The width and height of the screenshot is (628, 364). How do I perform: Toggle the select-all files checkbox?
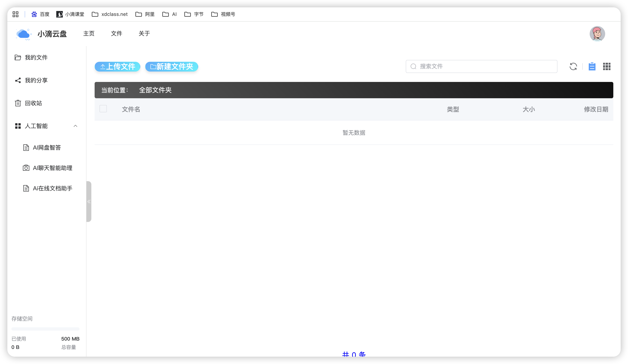[x=103, y=109]
